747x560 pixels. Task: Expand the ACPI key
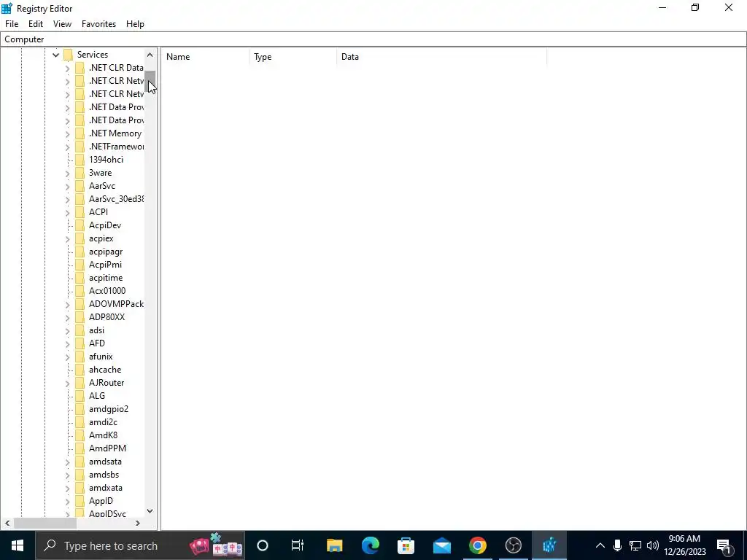[67, 213]
